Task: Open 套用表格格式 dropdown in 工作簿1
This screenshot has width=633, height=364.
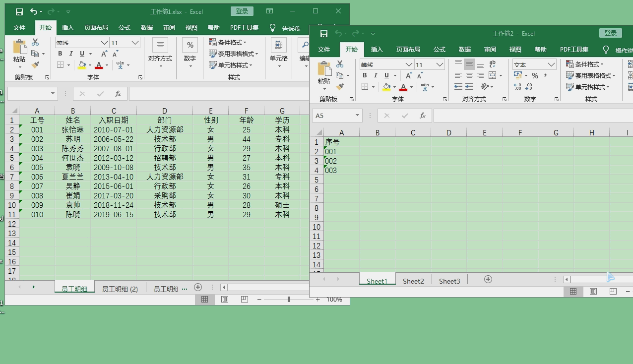Action: pyautogui.click(x=234, y=54)
